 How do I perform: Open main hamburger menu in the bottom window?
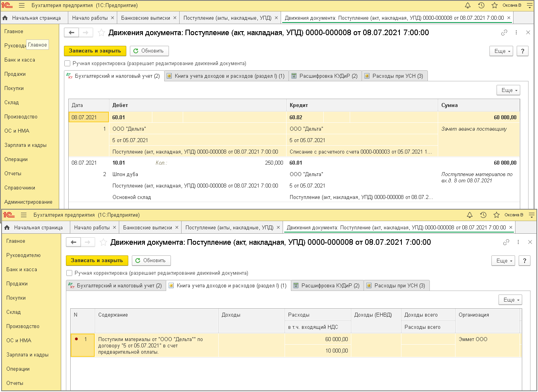pyautogui.click(x=24, y=215)
